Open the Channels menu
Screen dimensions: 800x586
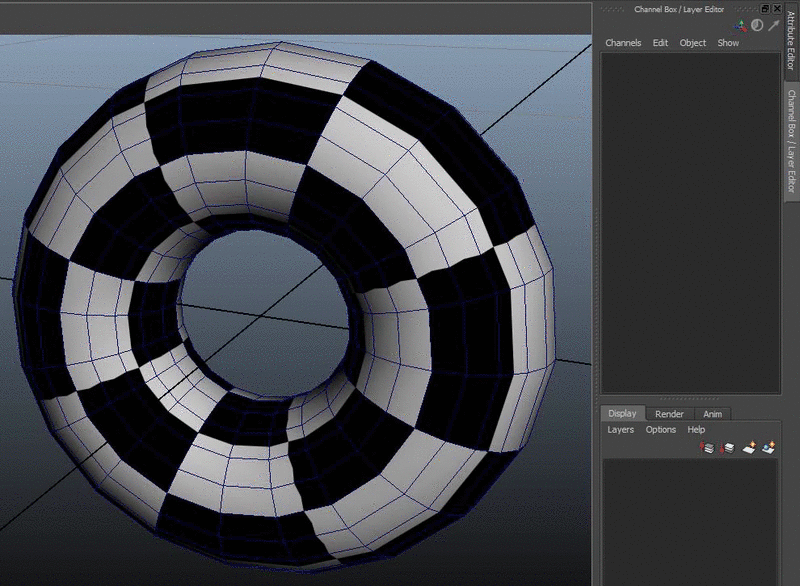tap(623, 43)
